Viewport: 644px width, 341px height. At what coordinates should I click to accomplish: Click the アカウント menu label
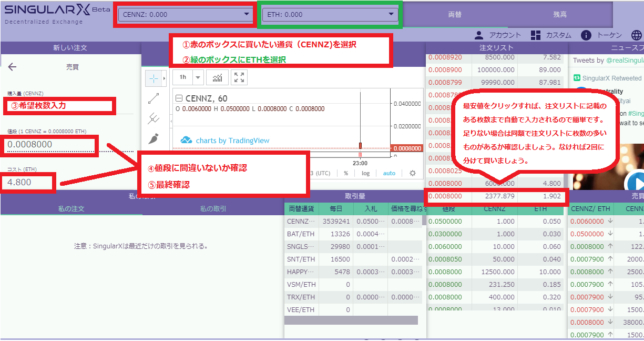coord(505,35)
